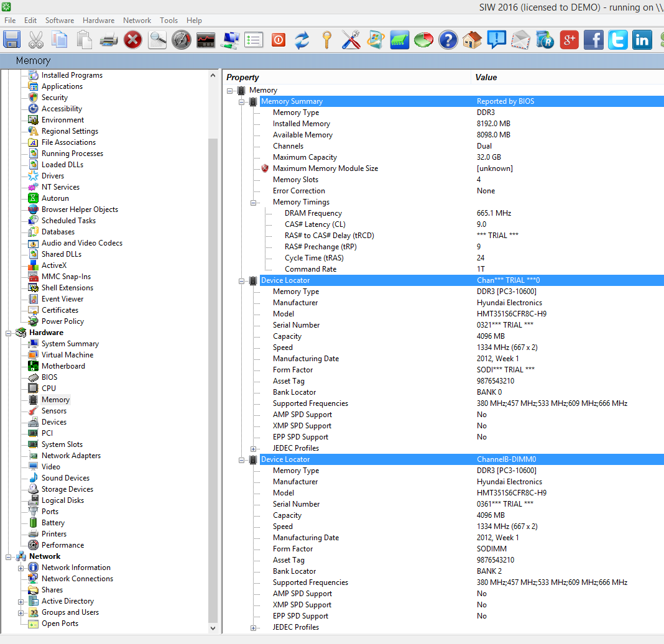
Task: Open the Hardware menu
Action: pos(99,21)
